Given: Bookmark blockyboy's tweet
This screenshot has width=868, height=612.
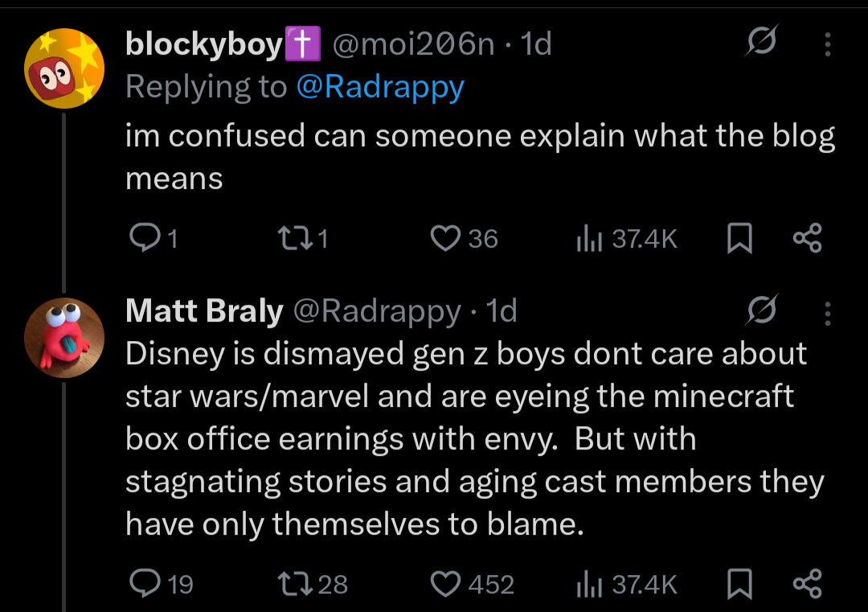Looking at the screenshot, I should (x=739, y=238).
